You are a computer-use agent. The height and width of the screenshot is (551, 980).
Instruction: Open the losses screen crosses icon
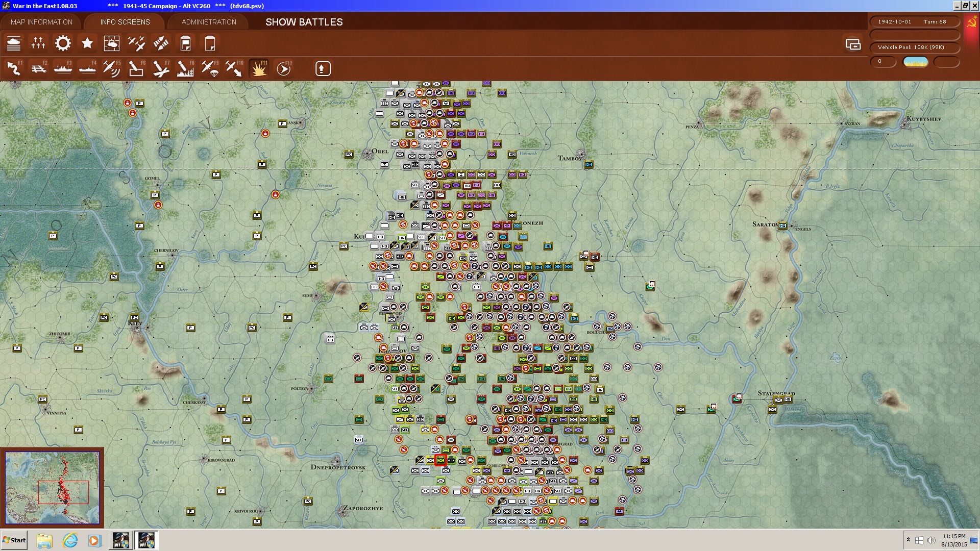(x=38, y=43)
